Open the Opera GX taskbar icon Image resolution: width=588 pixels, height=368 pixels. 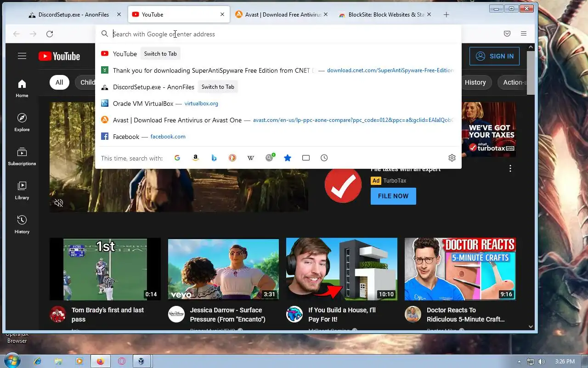122,361
